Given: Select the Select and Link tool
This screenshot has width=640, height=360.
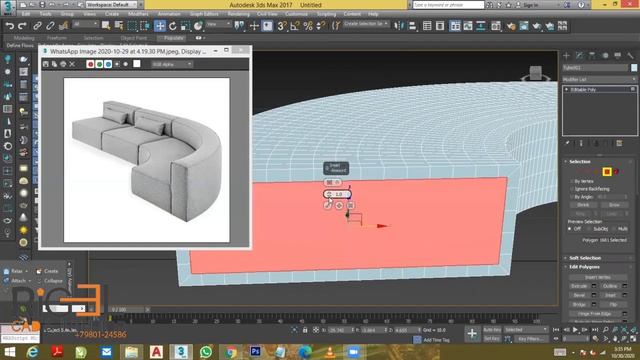Looking at the screenshot, I should click(37, 26).
